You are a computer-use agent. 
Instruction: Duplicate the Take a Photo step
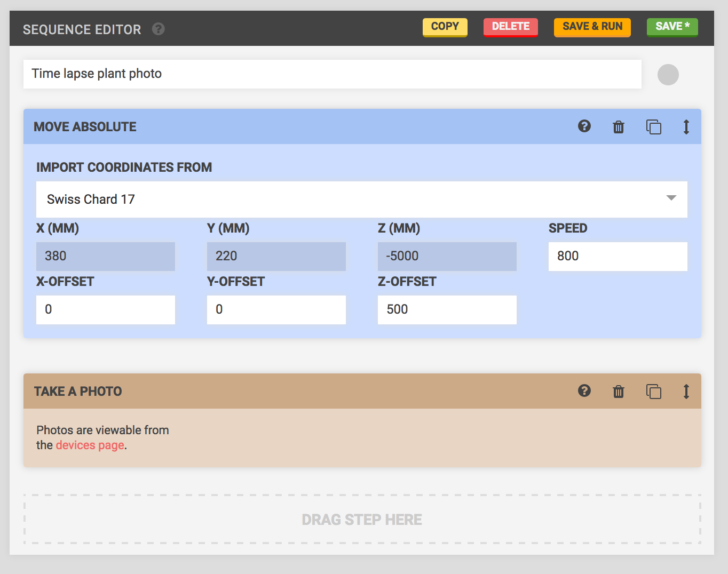(653, 392)
